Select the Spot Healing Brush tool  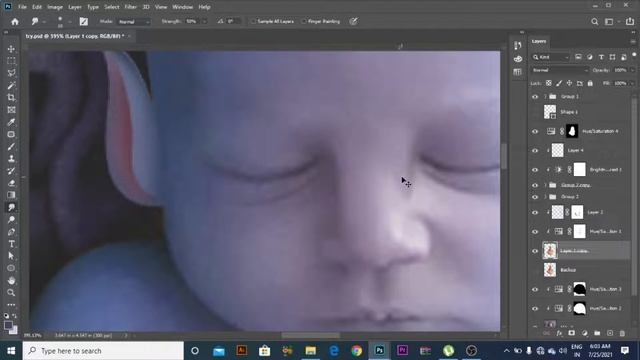point(11,134)
